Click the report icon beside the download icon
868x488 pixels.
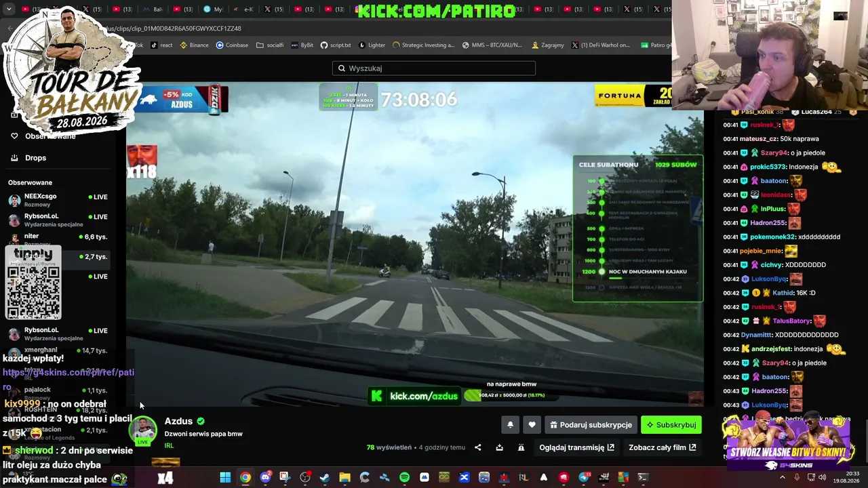point(521,447)
